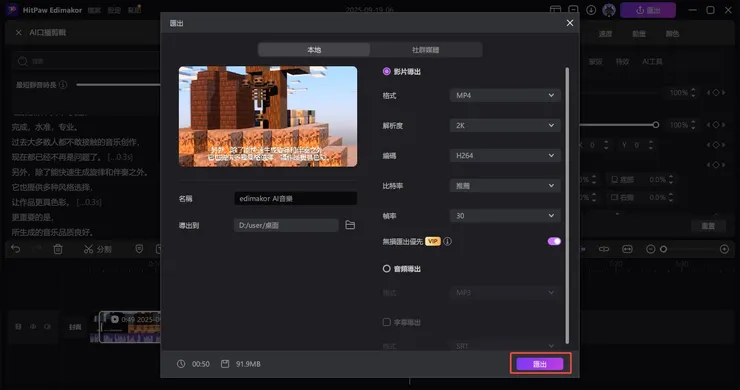Click fit-to-timeline icon left of zoom out
This screenshot has height=390, width=740.
coord(627,249)
